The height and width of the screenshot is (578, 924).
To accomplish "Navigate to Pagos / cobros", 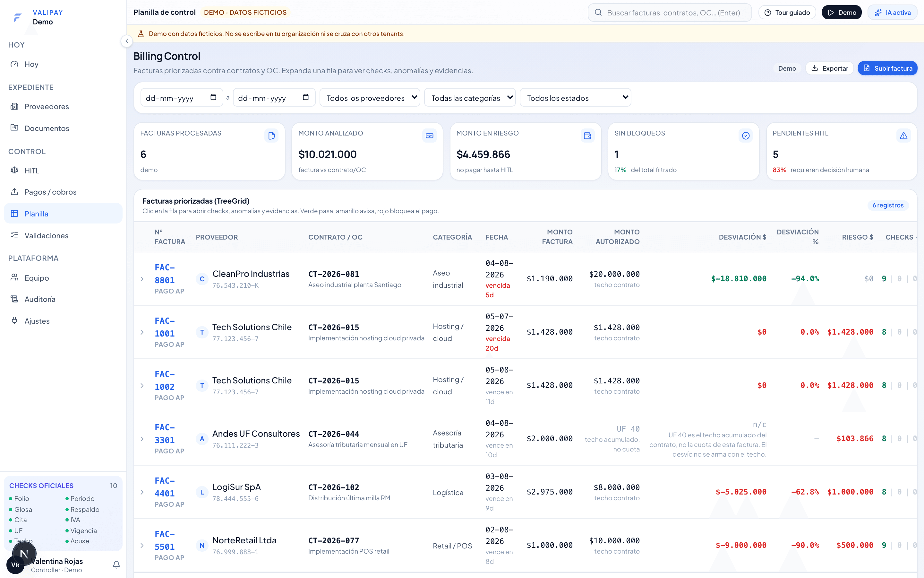I will click(x=63, y=192).
